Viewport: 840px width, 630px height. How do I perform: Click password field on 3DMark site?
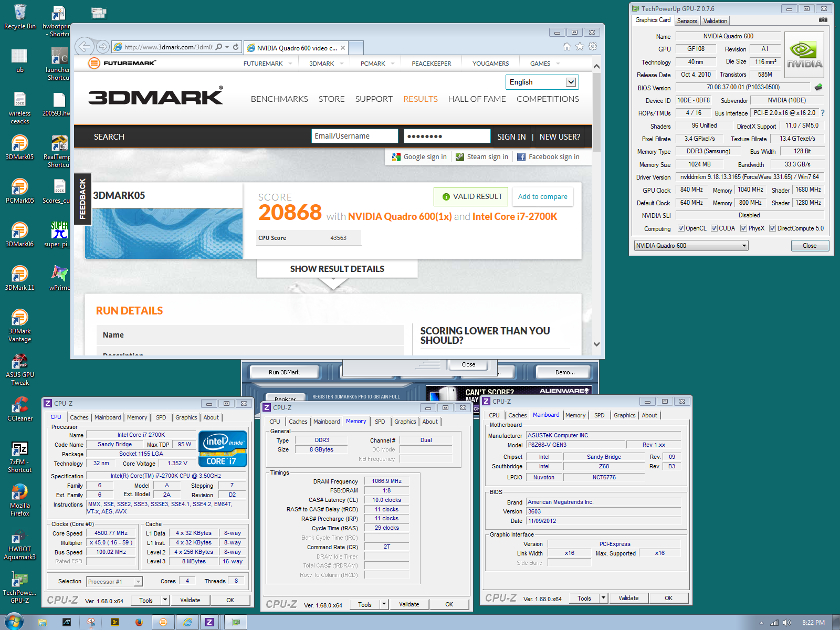447,136
